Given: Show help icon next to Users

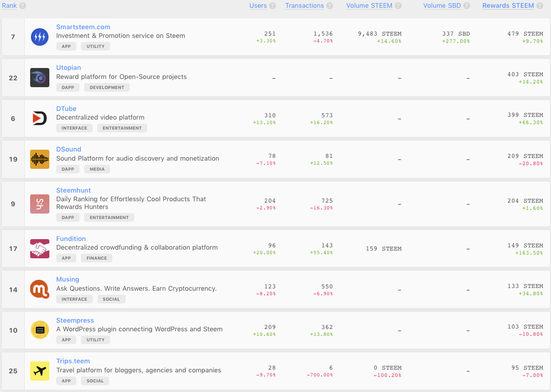Looking at the screenshot, I should (273, 6).
